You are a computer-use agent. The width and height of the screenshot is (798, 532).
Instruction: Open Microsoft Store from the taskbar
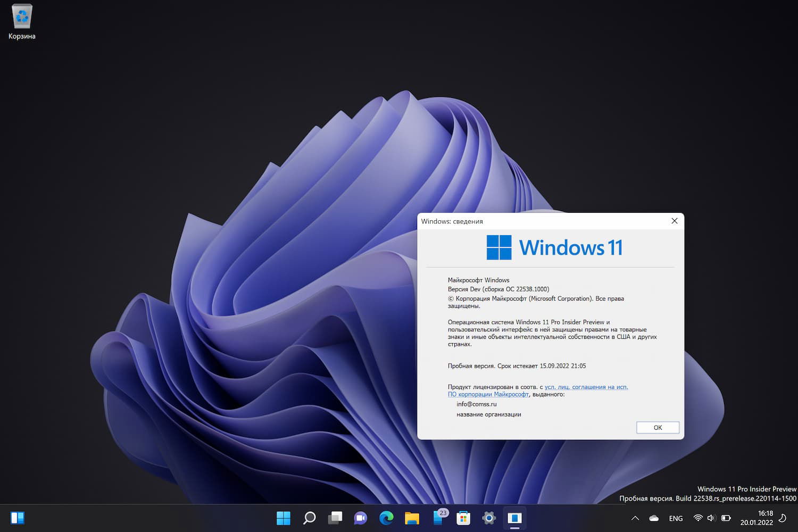[x=463, y=518]
